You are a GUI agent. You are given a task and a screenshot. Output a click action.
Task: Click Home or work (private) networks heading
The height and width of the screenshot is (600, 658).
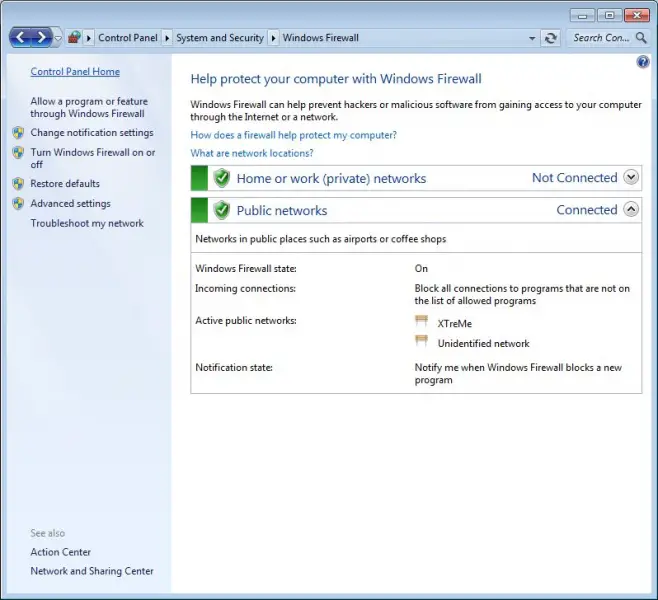tap(331, 178)
